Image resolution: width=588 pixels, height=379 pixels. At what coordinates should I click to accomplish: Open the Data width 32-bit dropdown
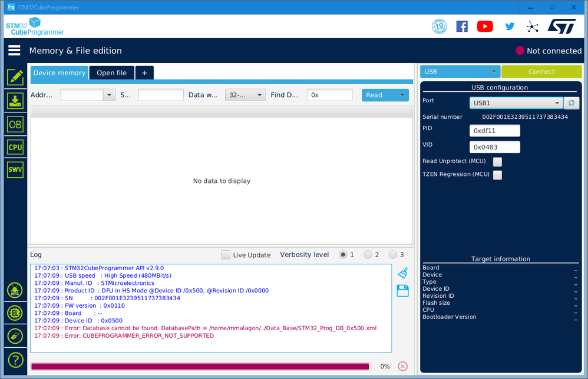click(245, 95)
